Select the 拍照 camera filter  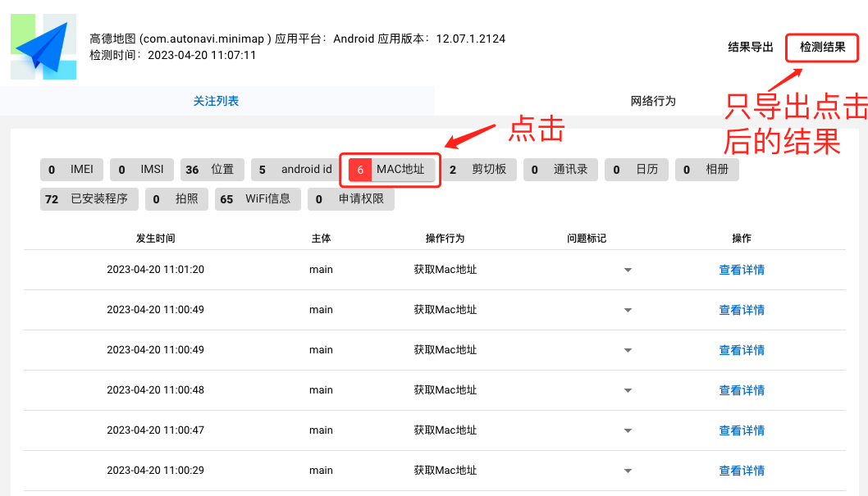tap(176, 198)
